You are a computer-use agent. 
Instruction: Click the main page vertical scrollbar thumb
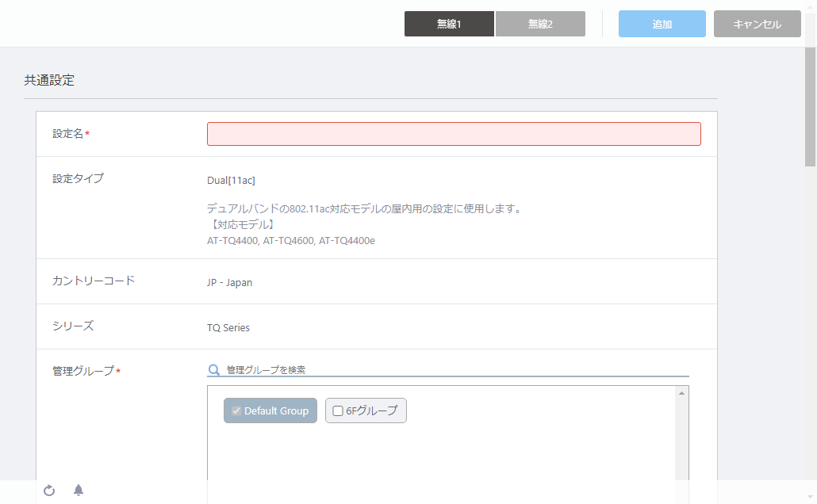pos(810,107)
